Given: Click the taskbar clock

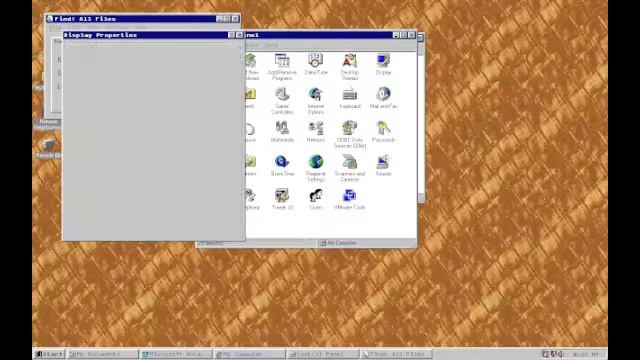Looking at the screenshot, I should [x=586, y=354].
